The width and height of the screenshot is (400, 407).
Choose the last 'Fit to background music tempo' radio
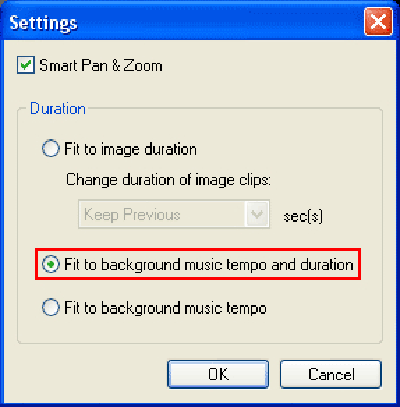tap(51, 307)
